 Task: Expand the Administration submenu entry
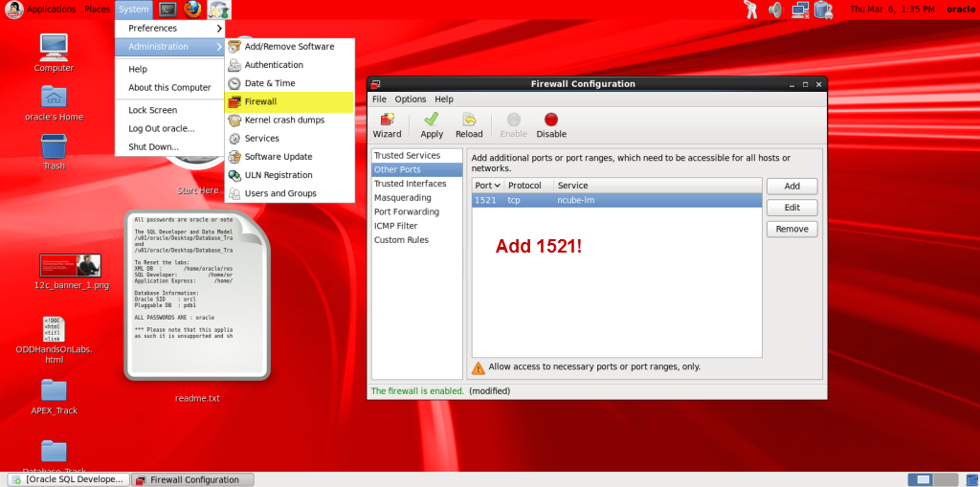(x=169, y=46)
